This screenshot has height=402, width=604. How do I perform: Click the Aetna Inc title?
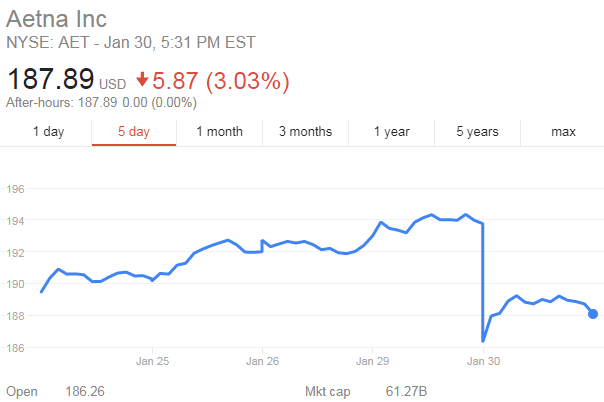[56, 19]
